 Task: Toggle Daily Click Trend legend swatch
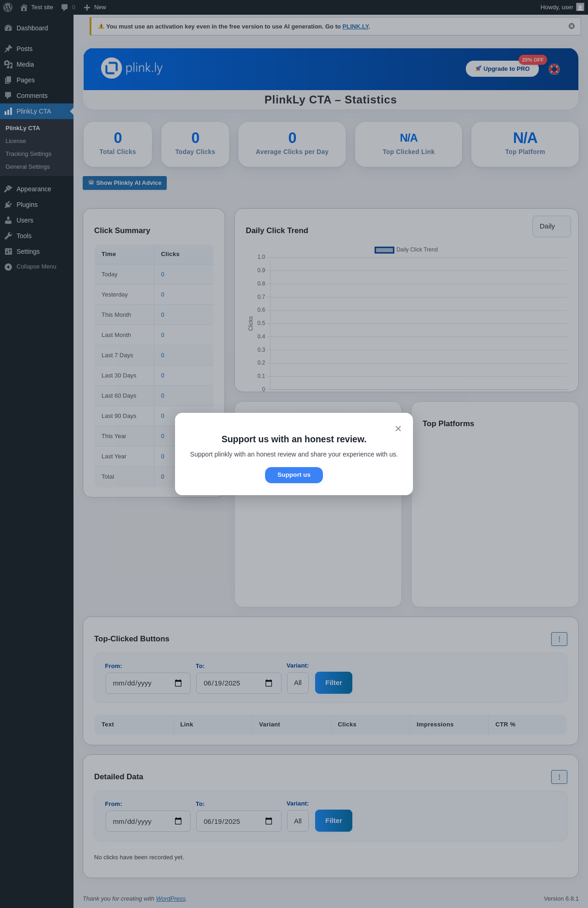point(384,250)
